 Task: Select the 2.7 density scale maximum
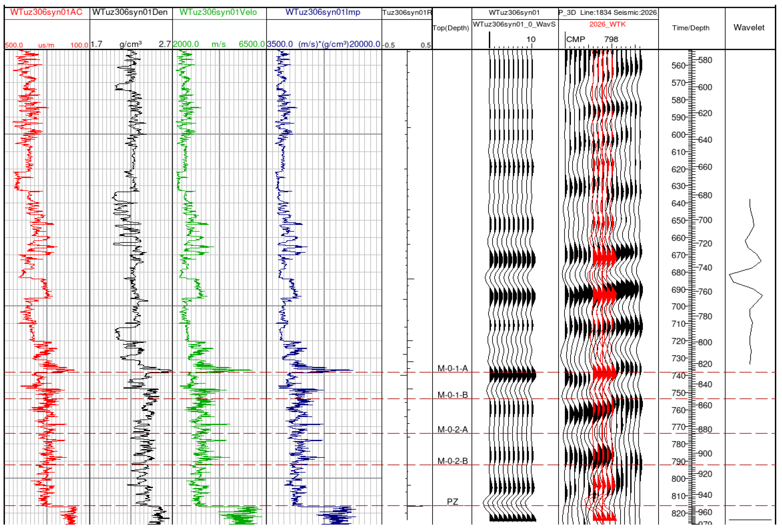(165, 44)
